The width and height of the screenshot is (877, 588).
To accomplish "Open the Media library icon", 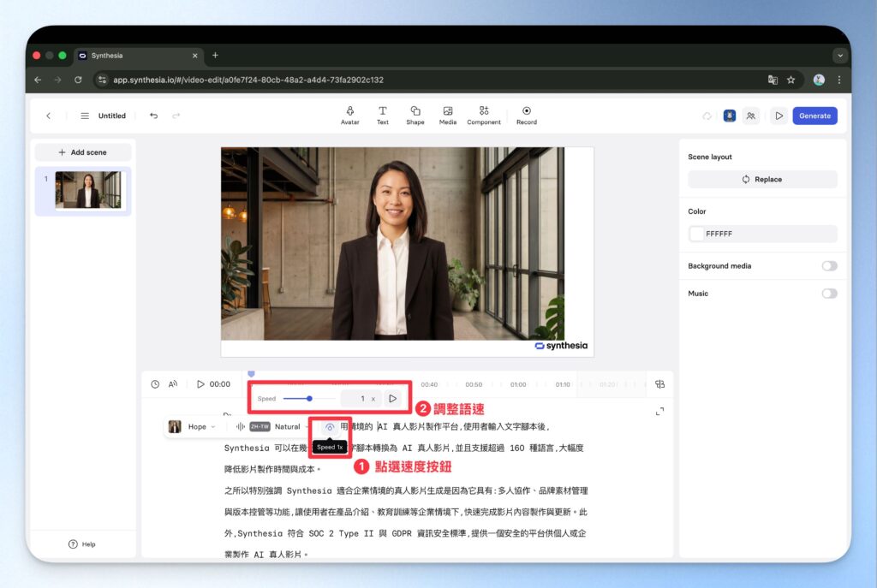I will [x=448, y=116].
